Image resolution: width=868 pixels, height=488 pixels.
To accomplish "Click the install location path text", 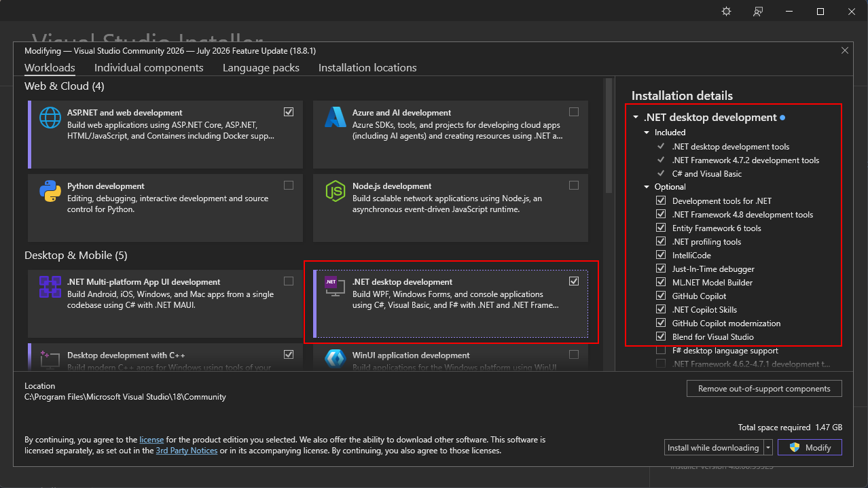I will pyautogui.click(x=125, y=397).
